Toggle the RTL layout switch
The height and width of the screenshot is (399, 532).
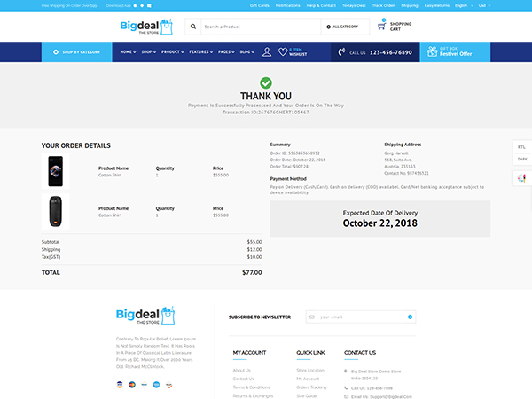521,147
